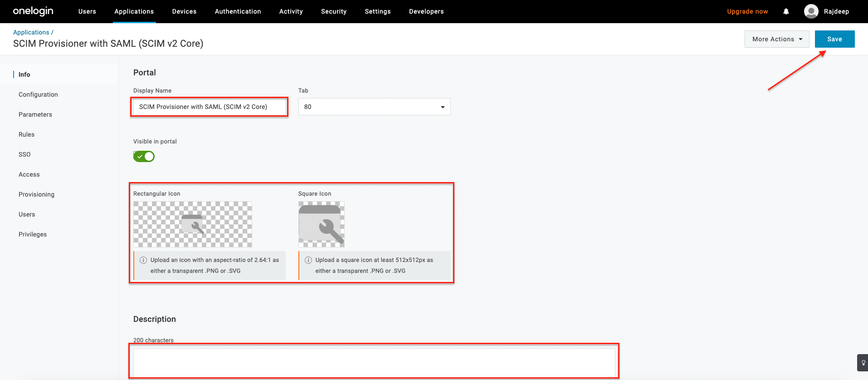Image resolution: width=868 pixels, height=380 pixels.
Task: Click the blue Save button
Action: click(x=834, y=39)
